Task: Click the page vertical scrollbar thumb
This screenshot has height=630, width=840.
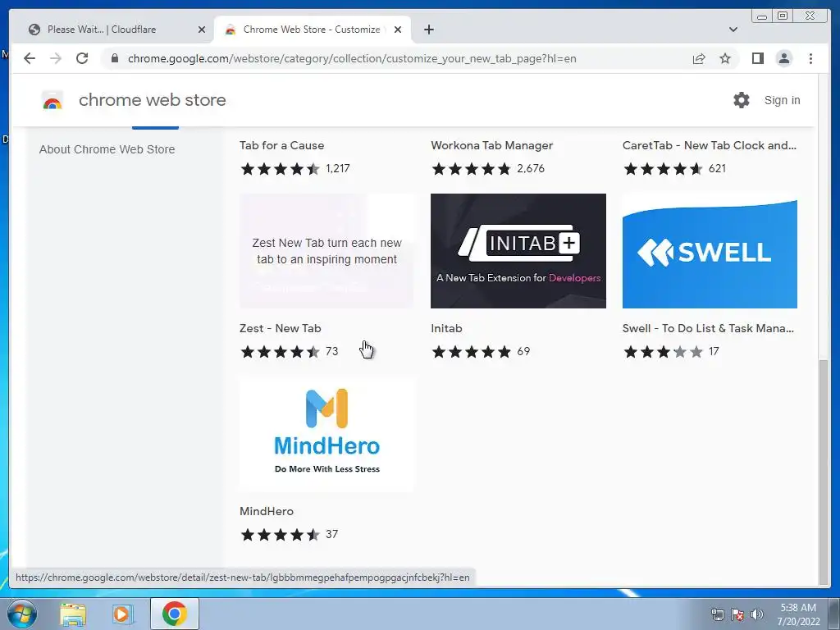Action: pyautogui.click(x=824, y=472)
